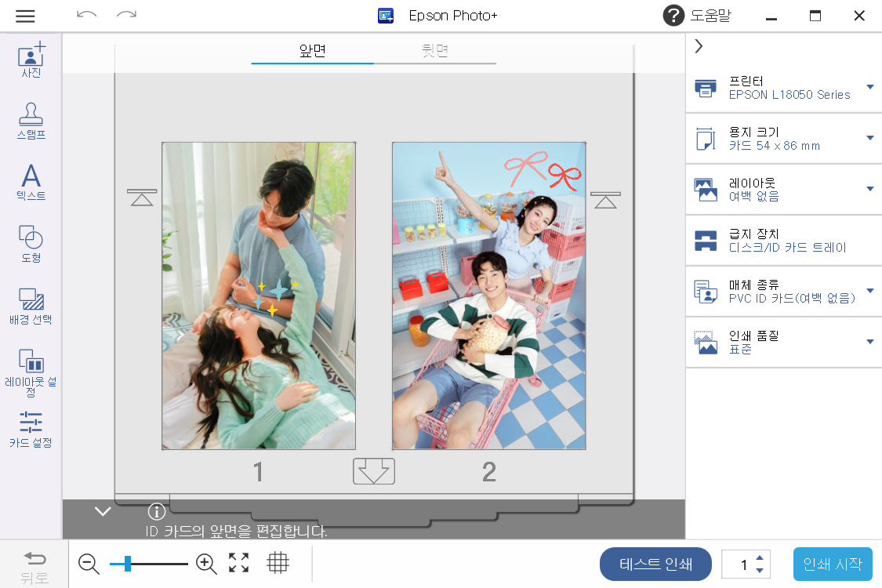This screenshot has height=588, width=882.
Task: Select the 텍스트 text tool
Action: tap(31, 183)
